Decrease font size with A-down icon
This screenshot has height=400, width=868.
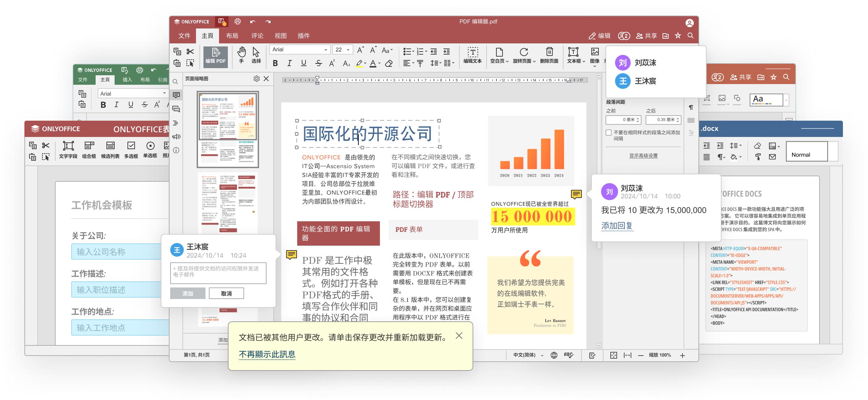click(x=373, y=50)
